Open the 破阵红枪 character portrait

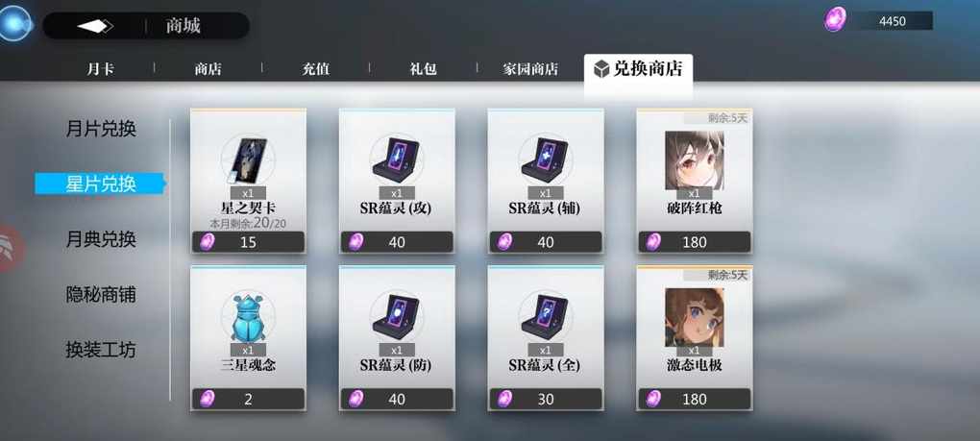695,160
